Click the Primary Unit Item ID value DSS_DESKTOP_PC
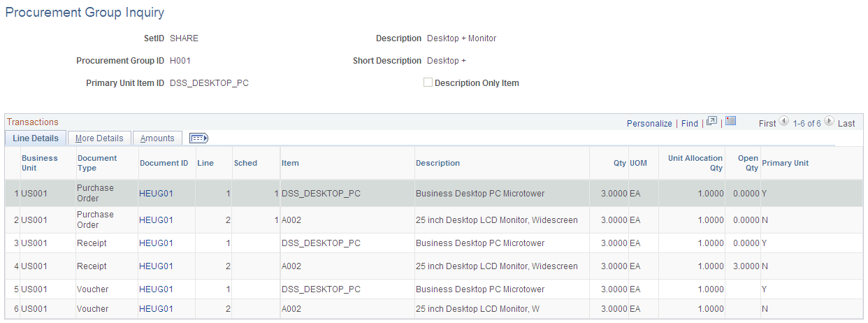The height and width of the screenshot is (323, 868). [209, 83]
